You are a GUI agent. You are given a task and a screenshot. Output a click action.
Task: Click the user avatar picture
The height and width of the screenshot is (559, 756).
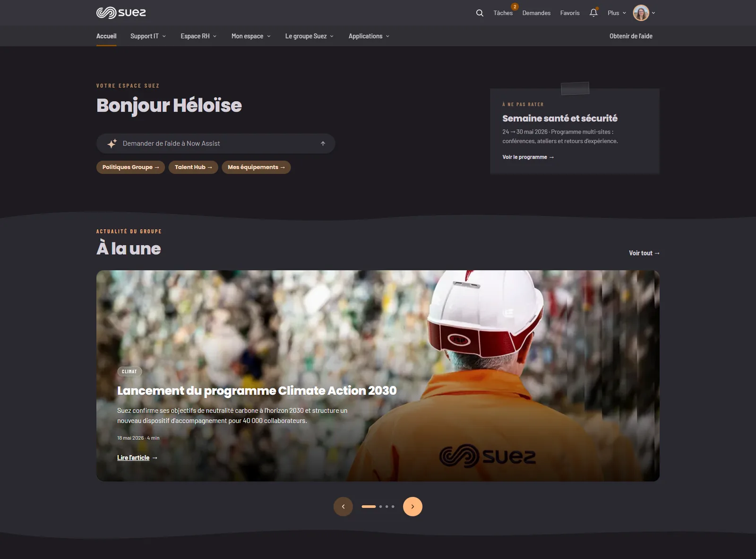(x=641, y=13)
